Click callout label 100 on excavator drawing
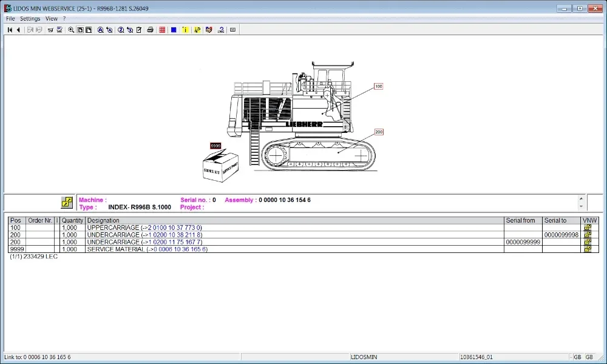Image resolution: width=607 pixels, height=364 pixels. click(378, 87)
